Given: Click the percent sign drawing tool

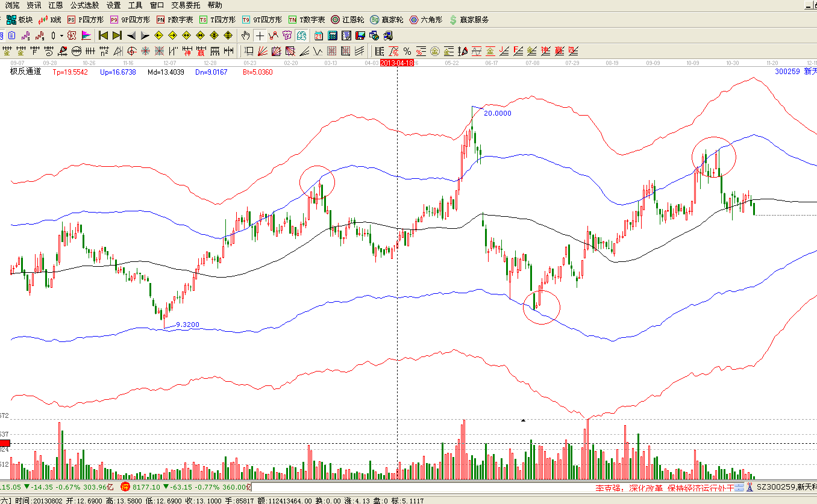Looking at the screenshot, I should (407, 51).
